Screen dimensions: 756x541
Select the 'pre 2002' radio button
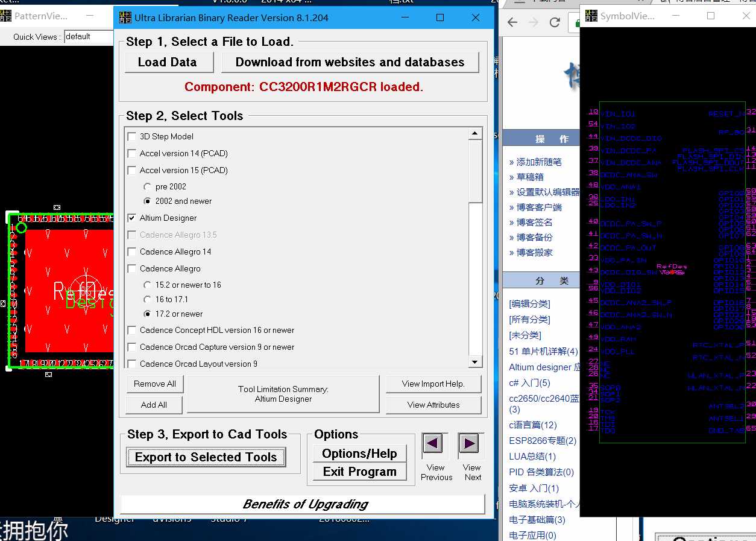pos(147,187)
